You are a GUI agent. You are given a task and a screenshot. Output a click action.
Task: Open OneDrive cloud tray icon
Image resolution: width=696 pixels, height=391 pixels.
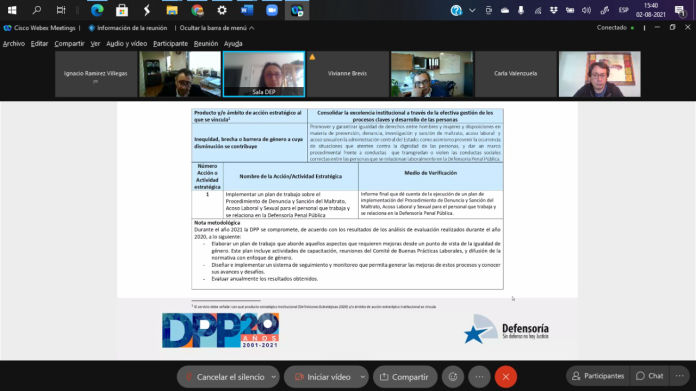point(505,10)
